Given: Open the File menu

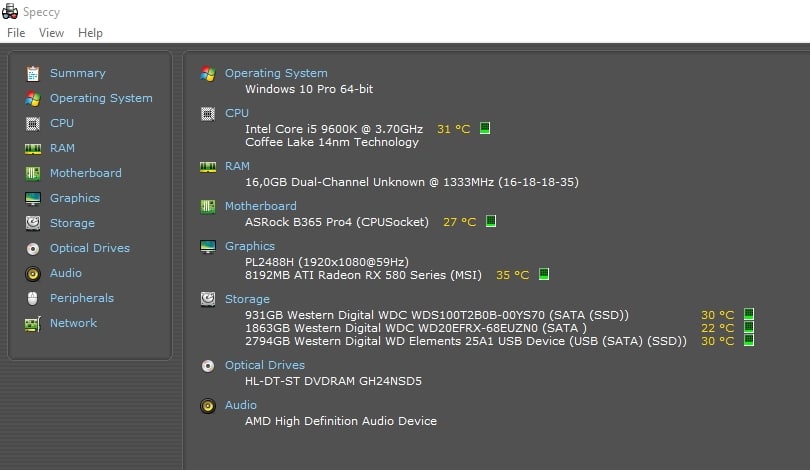Looking at the screenshot, I should coord(16,33).
